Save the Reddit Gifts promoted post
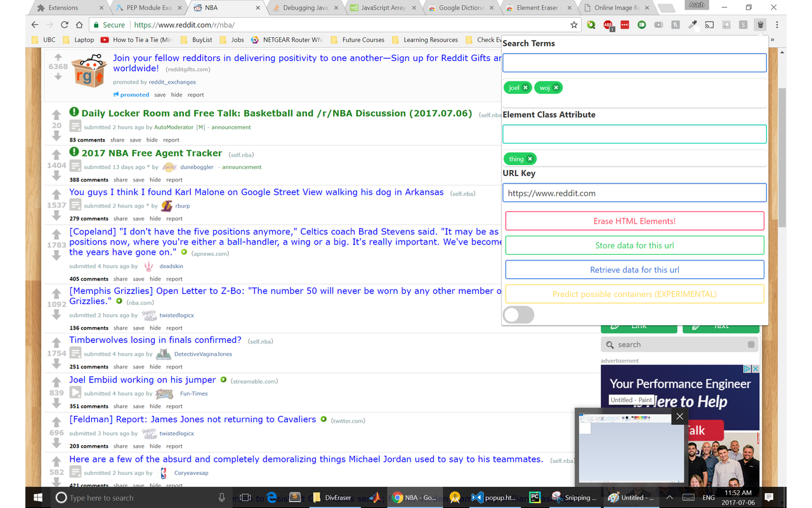 click(160, 95)
